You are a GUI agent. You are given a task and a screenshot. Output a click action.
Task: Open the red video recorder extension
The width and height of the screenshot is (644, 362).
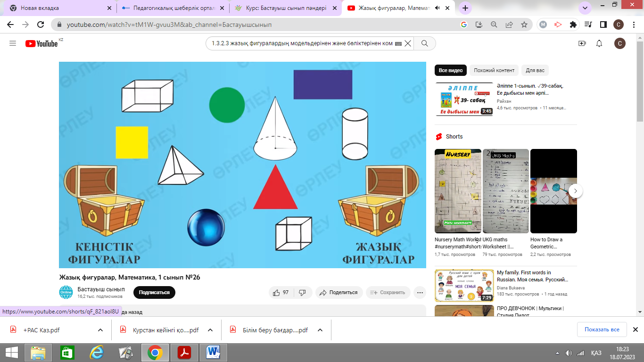(x=558, y=25)
